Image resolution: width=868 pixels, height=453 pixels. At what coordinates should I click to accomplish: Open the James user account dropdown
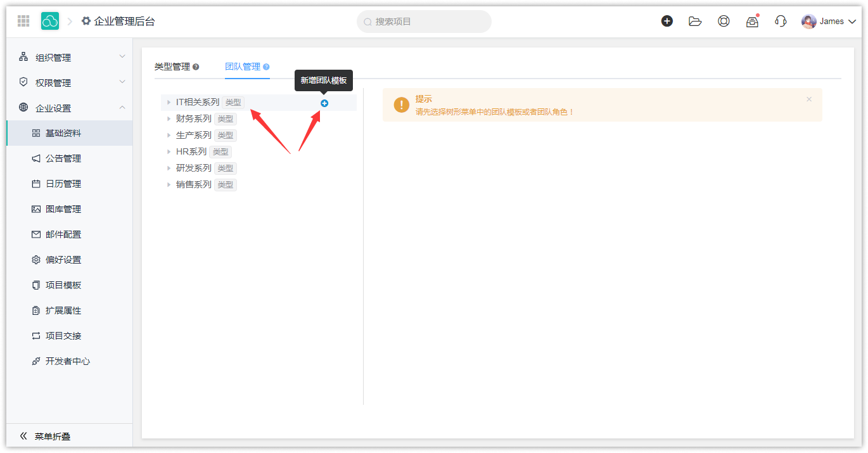coord(829,22)
